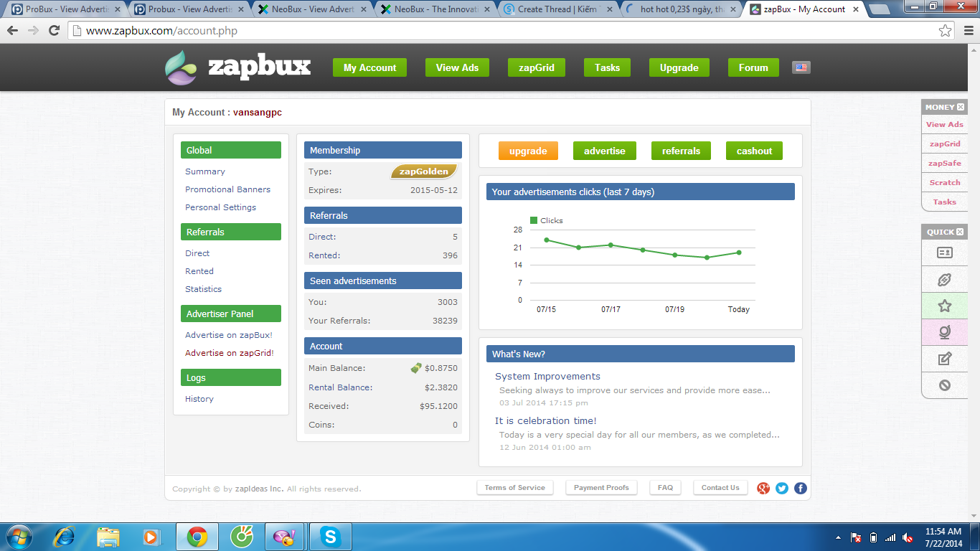The height and width of the screenshot is (551, 980).
Task: Switch to the Create Thread tab
Action: tap(557, 9)
